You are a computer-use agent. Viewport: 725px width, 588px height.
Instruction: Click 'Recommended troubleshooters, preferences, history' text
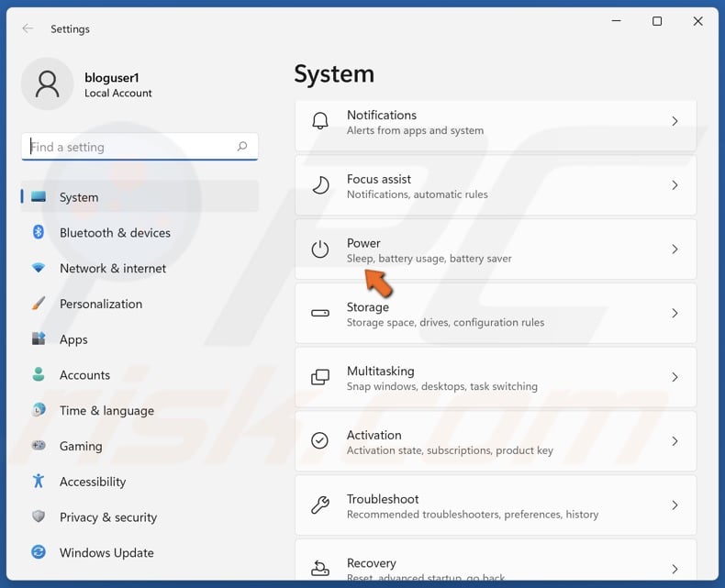473,514
